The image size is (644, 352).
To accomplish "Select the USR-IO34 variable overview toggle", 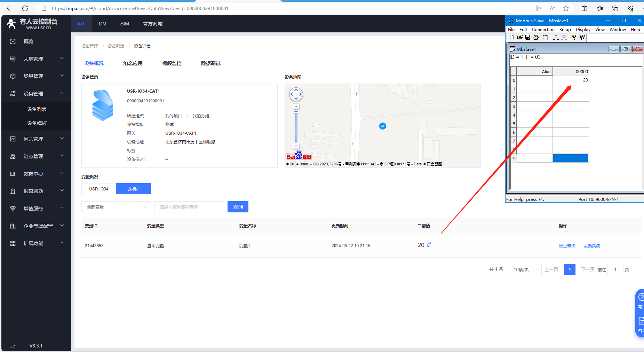I will [x=99, y=189].
